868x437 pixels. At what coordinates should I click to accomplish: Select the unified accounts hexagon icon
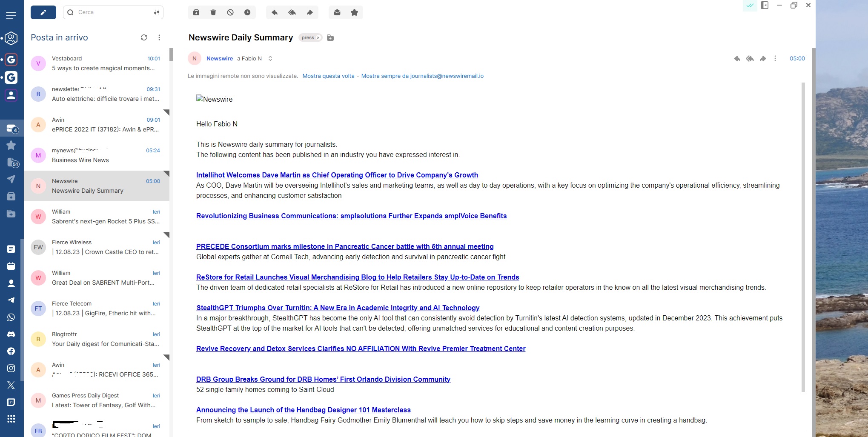click(11, 38)
